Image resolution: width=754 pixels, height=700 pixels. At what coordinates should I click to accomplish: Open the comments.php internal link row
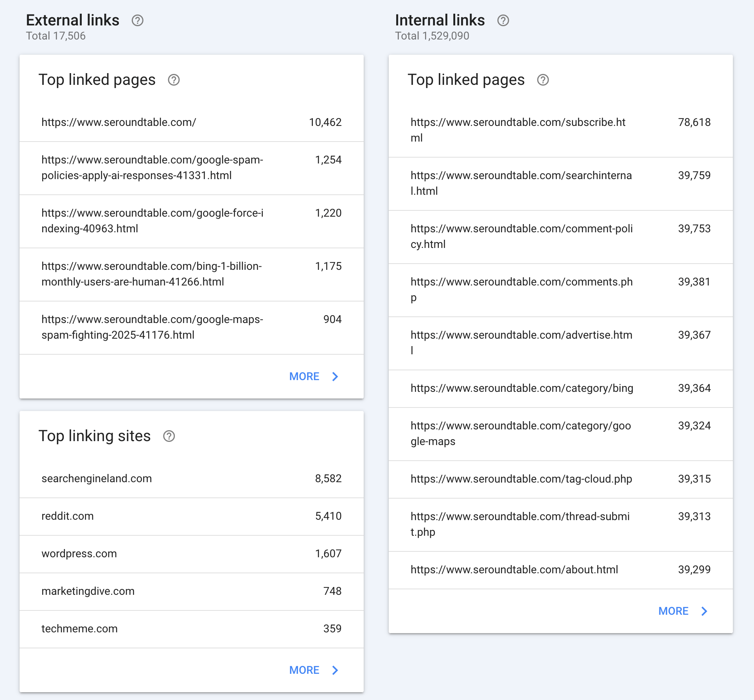[561, 290]
